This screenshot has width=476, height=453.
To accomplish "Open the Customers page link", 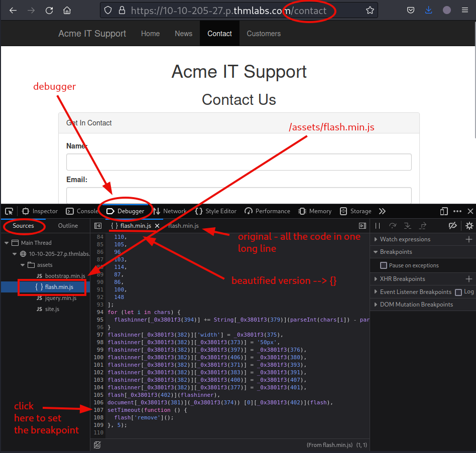I will click(264, 34).
